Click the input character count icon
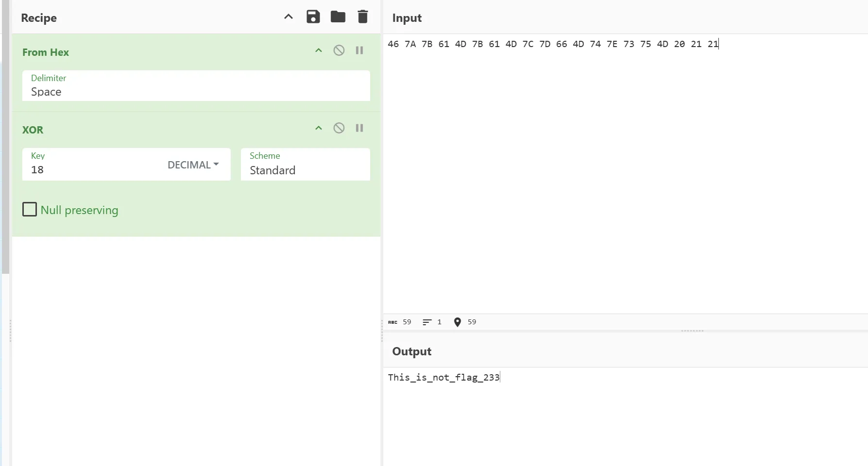 (x=392, y=322)
